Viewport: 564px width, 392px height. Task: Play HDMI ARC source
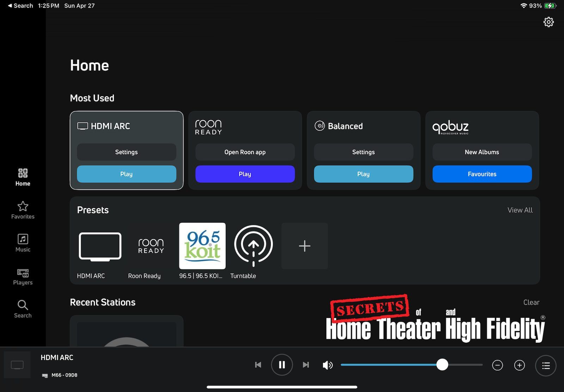[x=127, y=174]
